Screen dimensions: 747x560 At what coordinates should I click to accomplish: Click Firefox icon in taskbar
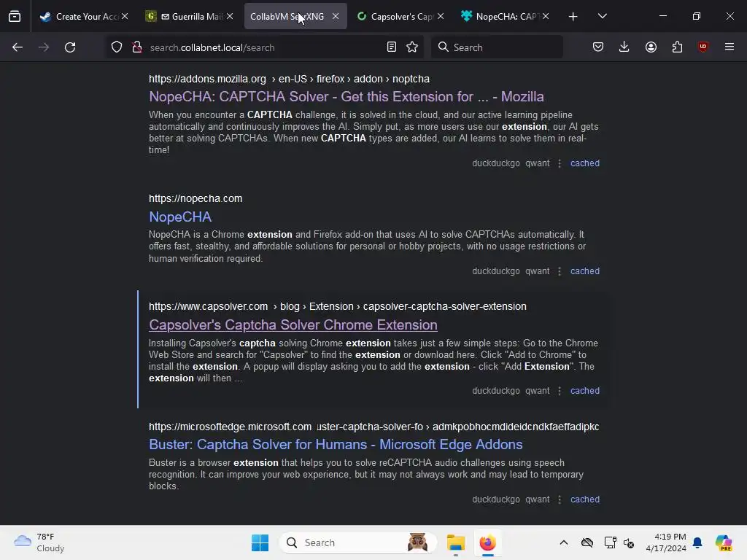[x=487, y=542]
